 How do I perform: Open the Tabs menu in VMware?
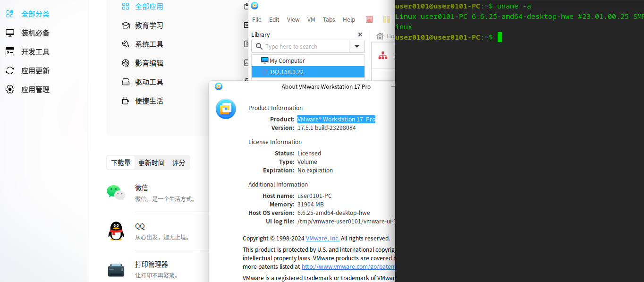click(x=329, y=19)
